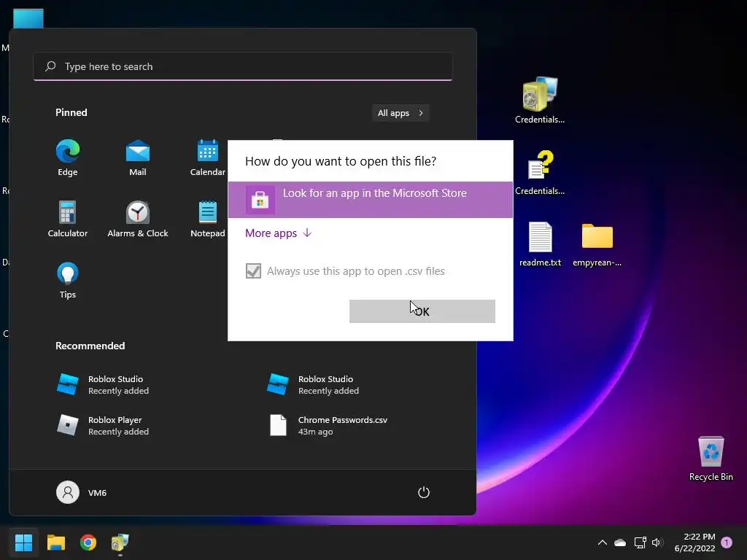
Task: Show hidden tray icons chevron
Action: (x=602, y=542)
